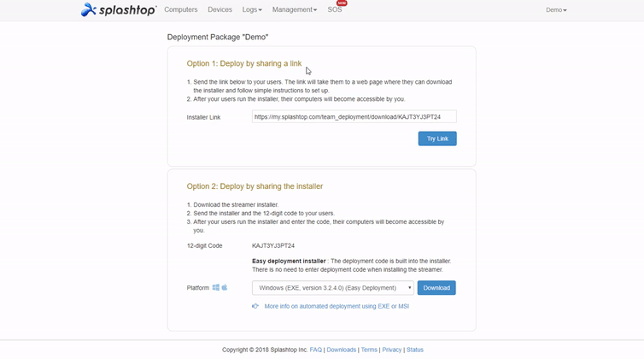This screenshot has height=359, width=644.
Task: Open the Devices page
Action: [220, 10]
